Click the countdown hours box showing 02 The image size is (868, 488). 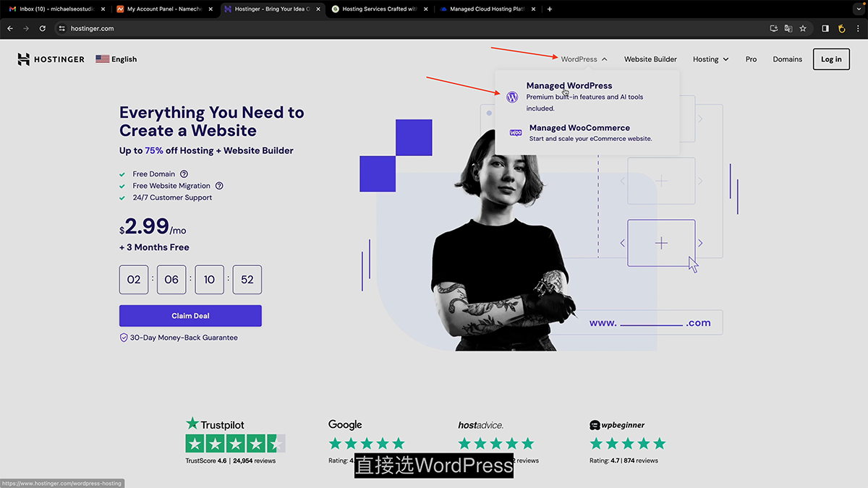[134, 280]
